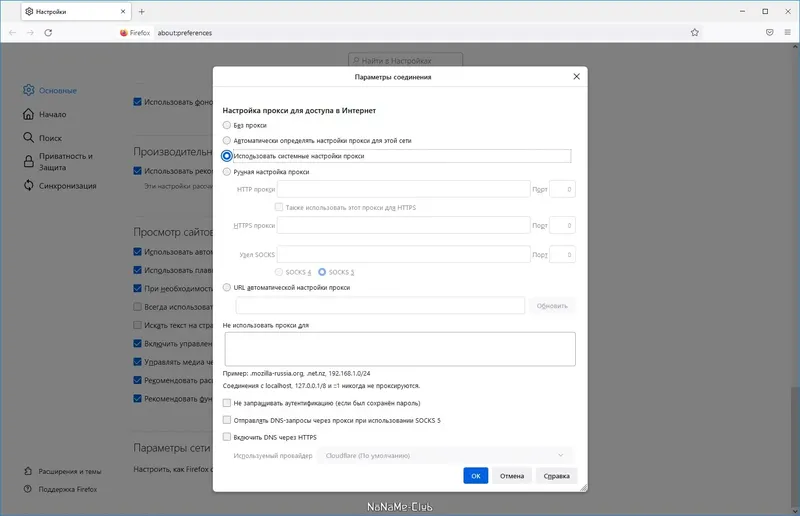Toggle DNS requests through SOCKS 5 proxy
This screenshot has height=516, width=800.
227,420
